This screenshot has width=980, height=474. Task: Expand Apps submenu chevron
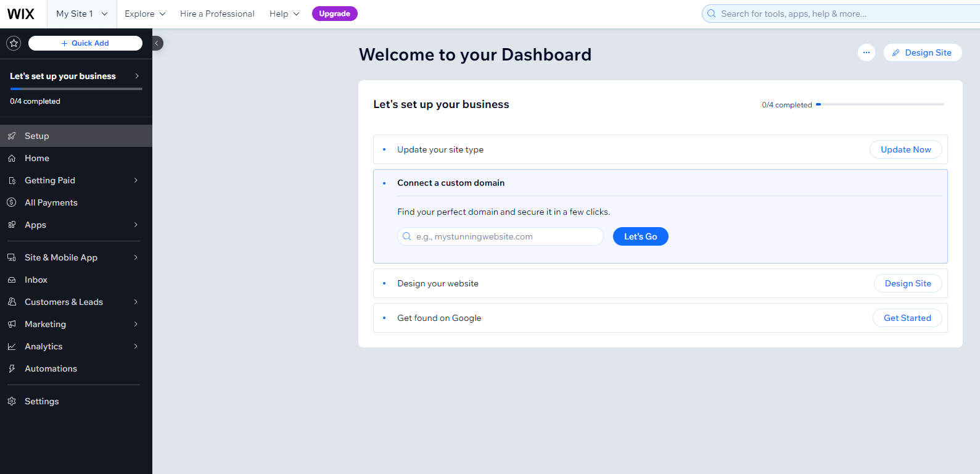136,225
